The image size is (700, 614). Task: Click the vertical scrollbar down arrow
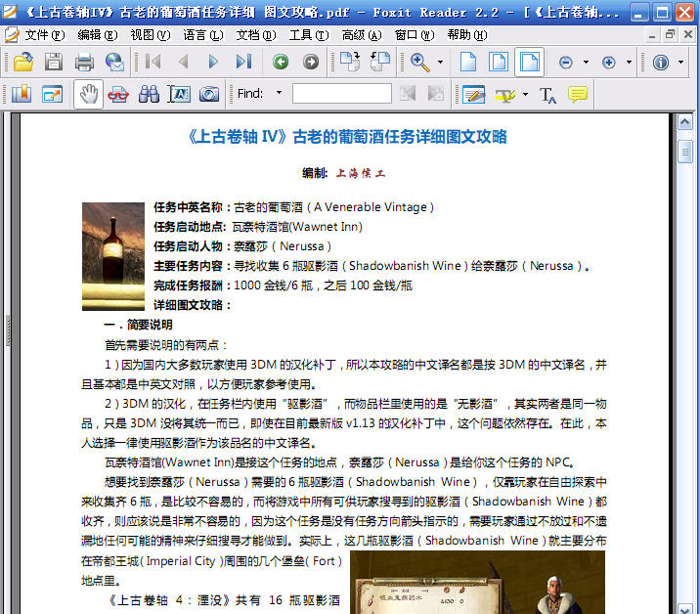(684, 609)
